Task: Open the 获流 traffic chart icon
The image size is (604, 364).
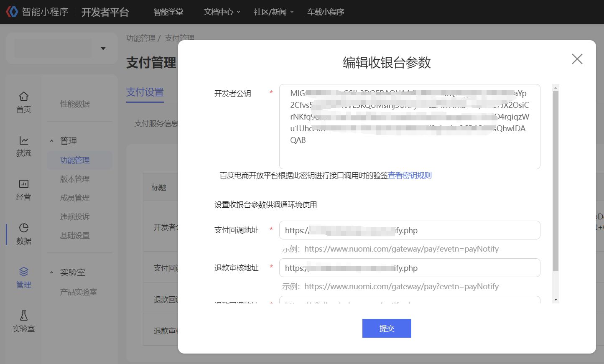Action: [24, 141]
